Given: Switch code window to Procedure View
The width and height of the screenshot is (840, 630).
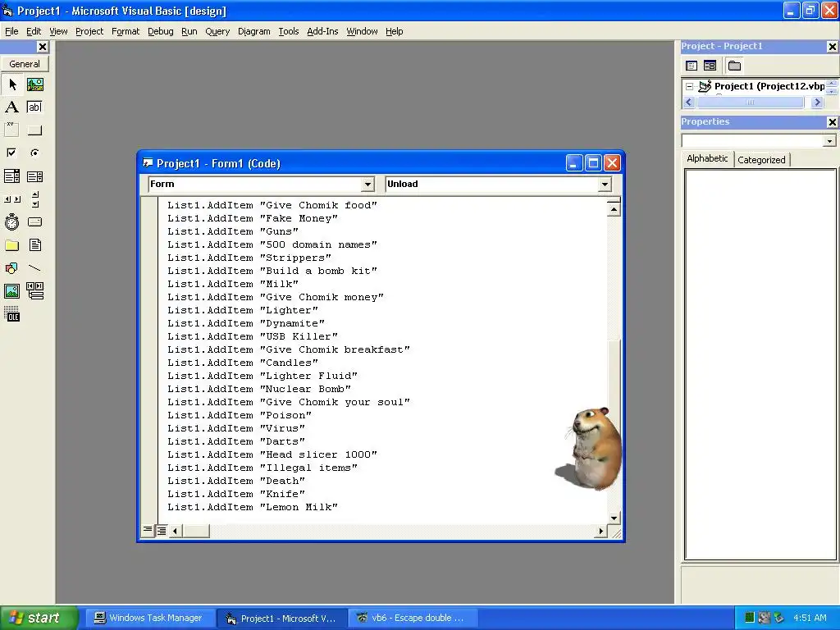Looking at the screenshot, I should click(148, 531).
